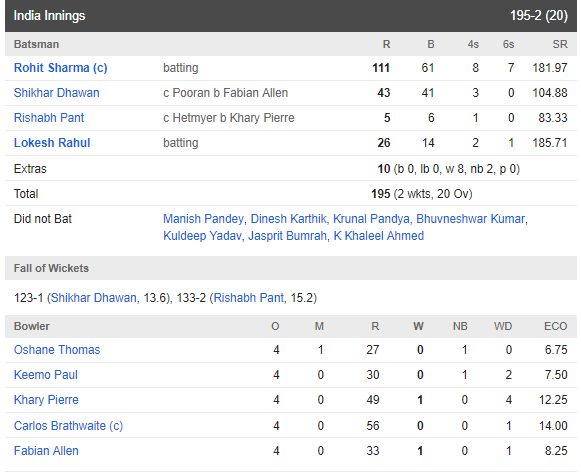The height and width of the screenshot is (472, 581).
Task: Click Krunal Pandya name link
Action: [x=371, y=219]
